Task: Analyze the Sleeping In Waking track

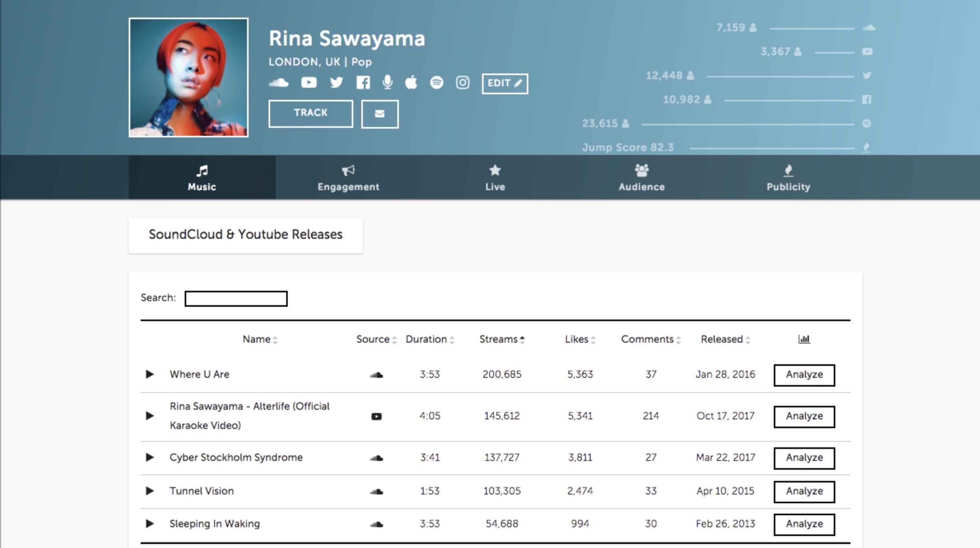Action: coord(804,524)
